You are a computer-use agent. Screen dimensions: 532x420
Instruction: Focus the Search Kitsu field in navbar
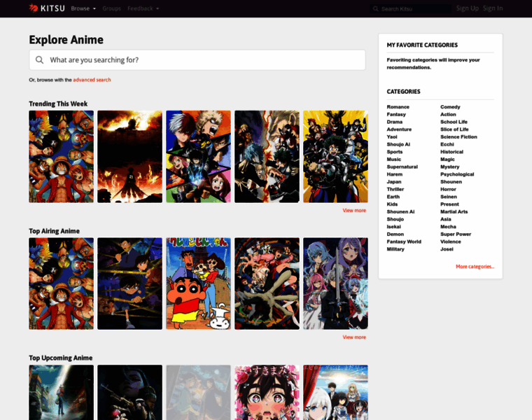(410, 9)
